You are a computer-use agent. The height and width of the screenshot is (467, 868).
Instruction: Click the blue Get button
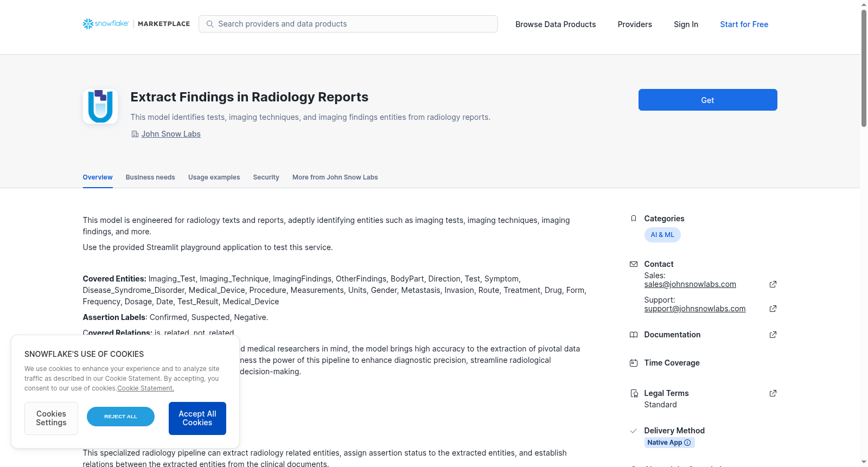(x=707, y=100)
